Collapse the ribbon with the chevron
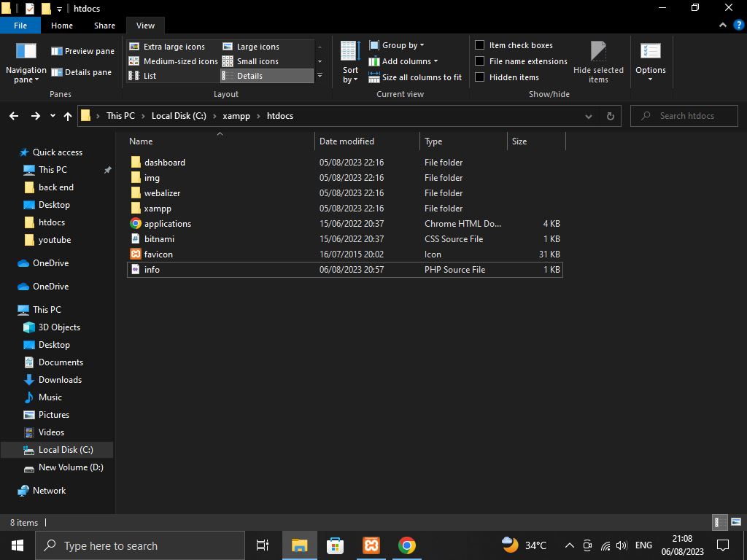The image size is (747, 560). click(723, 26)
